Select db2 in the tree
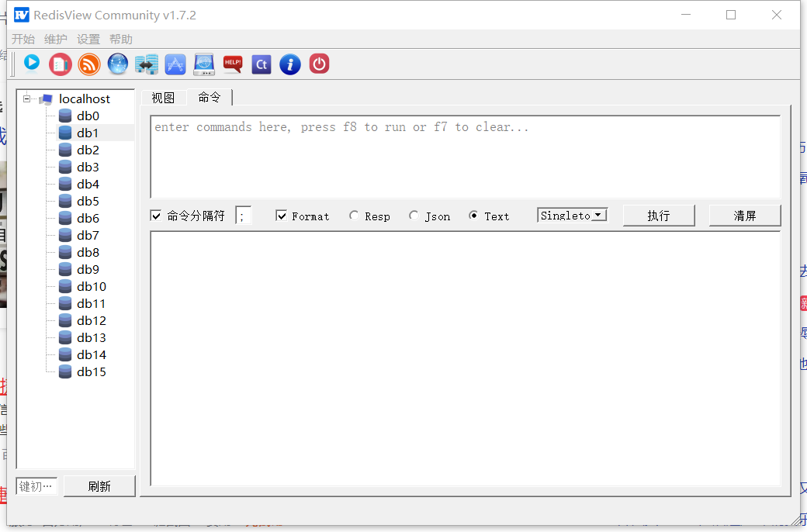This screenshot has height=532, width=807. [88, 150]
